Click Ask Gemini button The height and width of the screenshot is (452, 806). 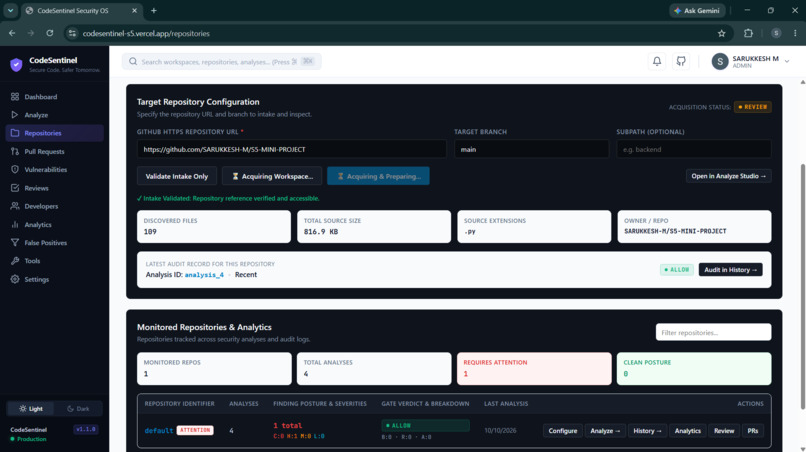(697, 10)
